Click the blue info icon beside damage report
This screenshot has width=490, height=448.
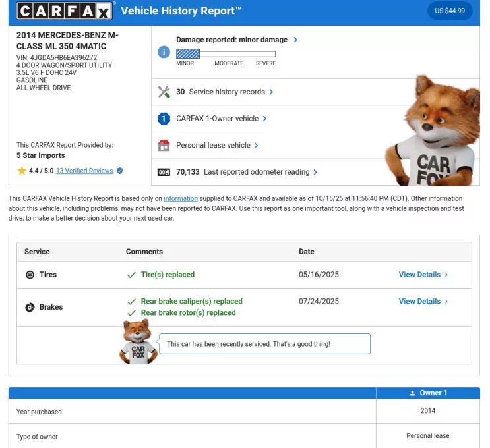164,52
